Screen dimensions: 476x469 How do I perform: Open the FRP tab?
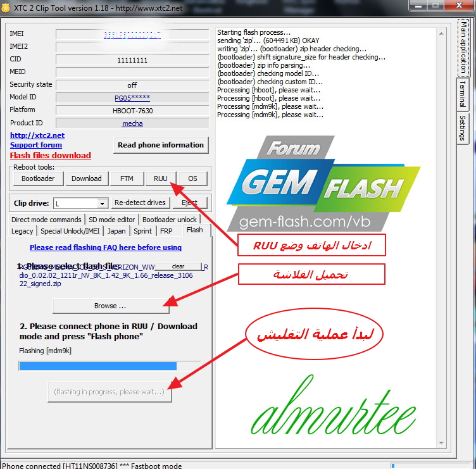point(166,231)
